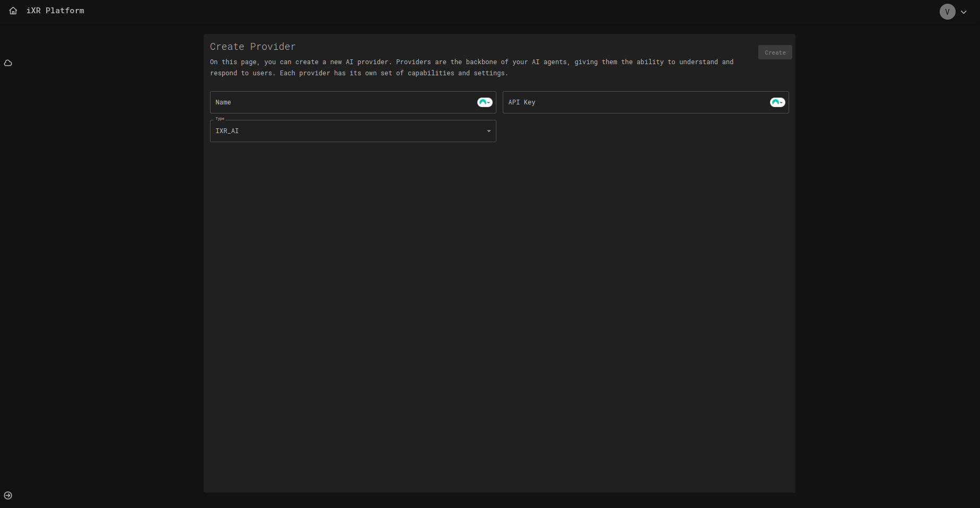Expand account menu chevron beside avatar
The width and height of the screenshot is (980, 508).
pos(964,12)
